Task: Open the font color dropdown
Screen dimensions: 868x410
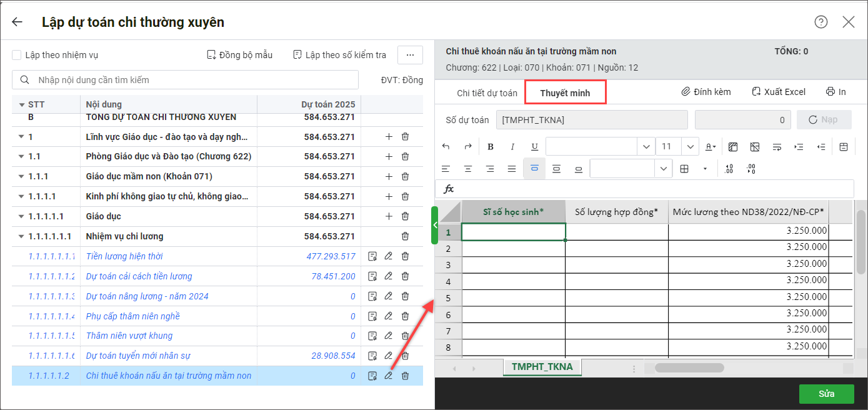Action: pyautogui.click(x=711, y=147)
